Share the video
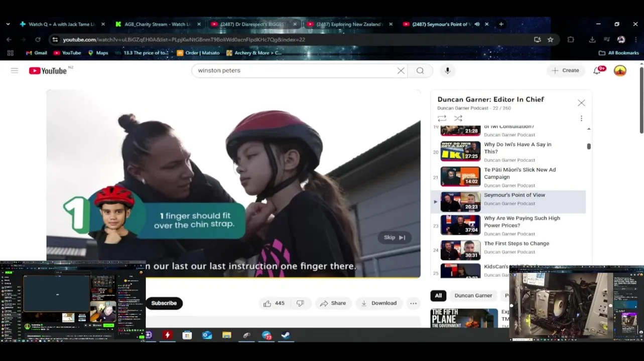Viewport: 644px width, 361px height. [333, 303]
